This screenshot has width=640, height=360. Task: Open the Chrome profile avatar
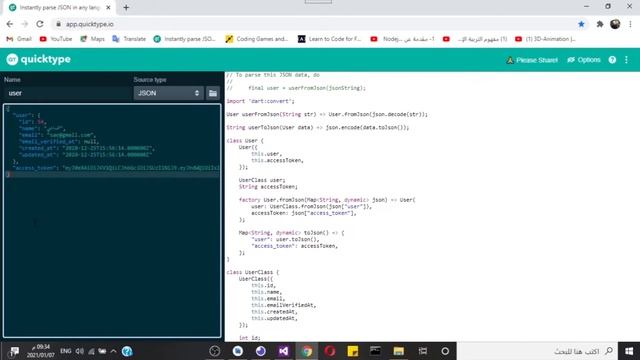tap(615, 24)
